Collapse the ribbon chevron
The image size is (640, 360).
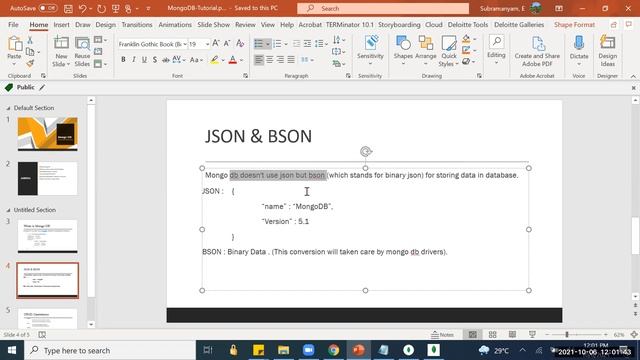click(x=633, y=76)
